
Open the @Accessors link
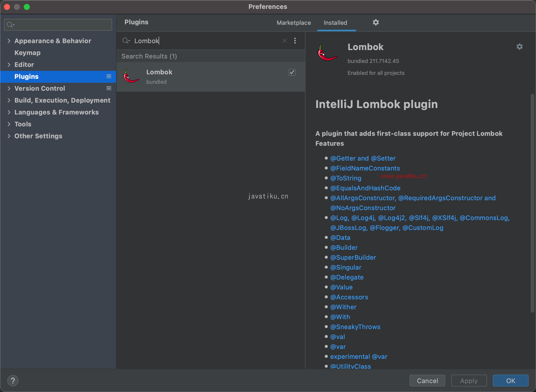coord(349,297)
